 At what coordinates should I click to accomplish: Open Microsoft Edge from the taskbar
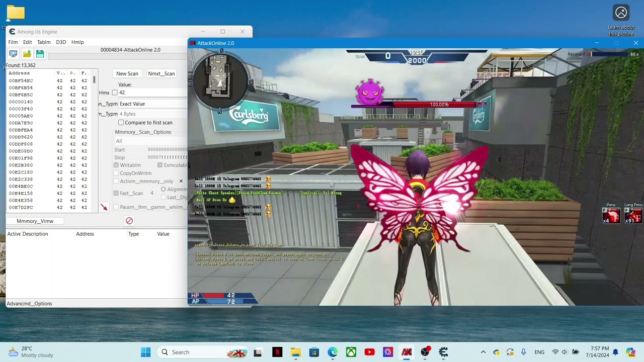click(x=333, y=352)
